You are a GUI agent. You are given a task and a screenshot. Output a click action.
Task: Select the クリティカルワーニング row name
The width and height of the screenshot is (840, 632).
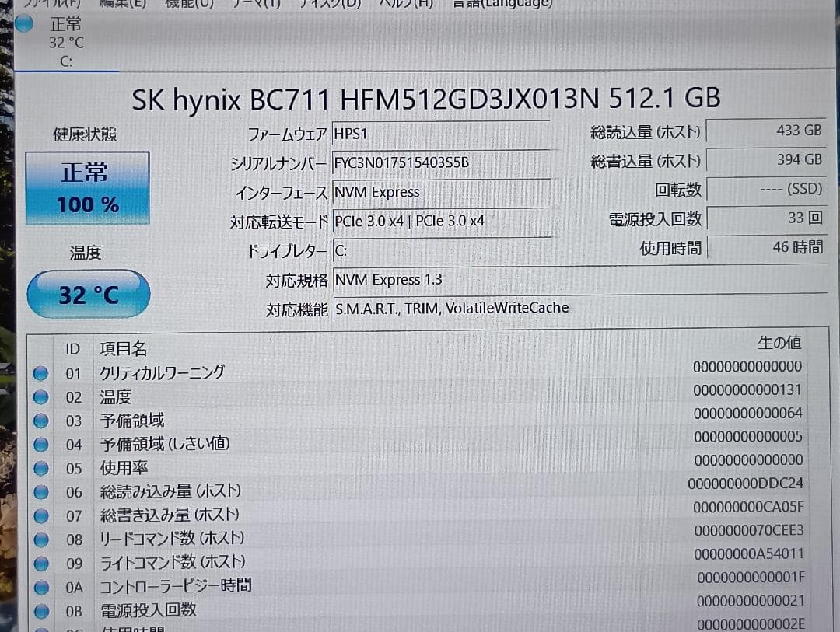[163, 373]
